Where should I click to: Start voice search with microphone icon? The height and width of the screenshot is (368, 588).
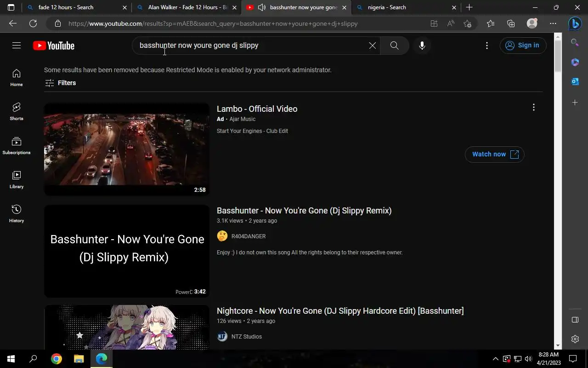[x=422, y=46]
